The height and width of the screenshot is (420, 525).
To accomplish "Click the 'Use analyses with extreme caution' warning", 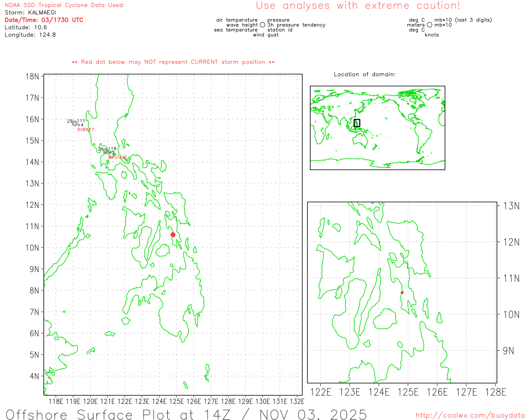I will point(358,6).
